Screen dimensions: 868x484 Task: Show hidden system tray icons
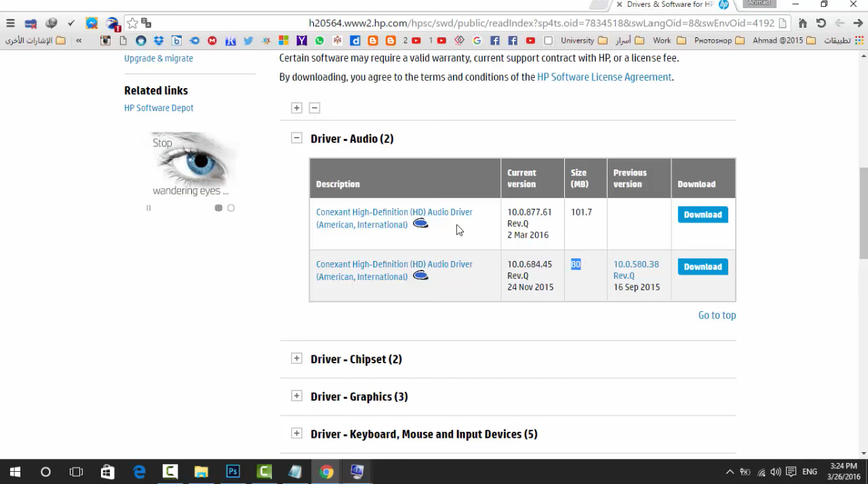click(730, 472)
